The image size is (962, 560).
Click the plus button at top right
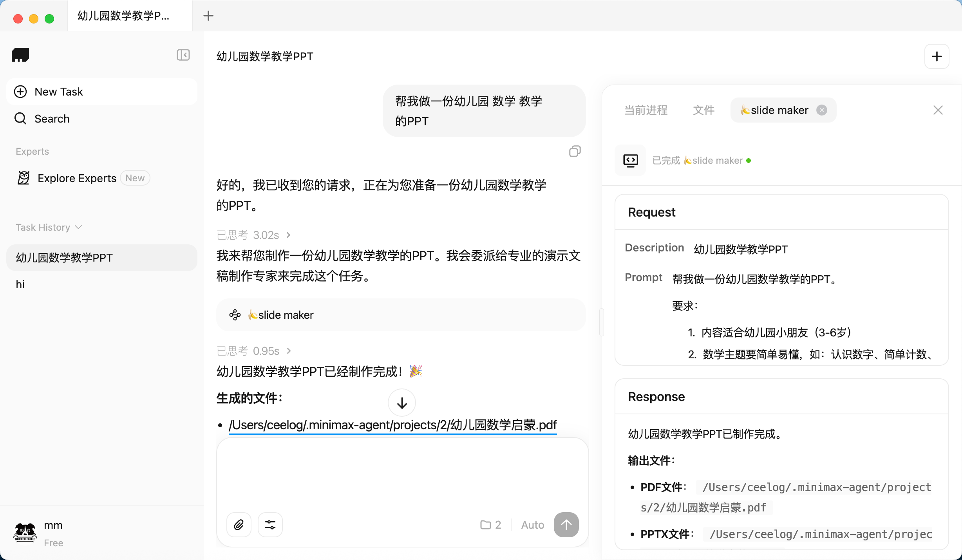tap(937, 56)
